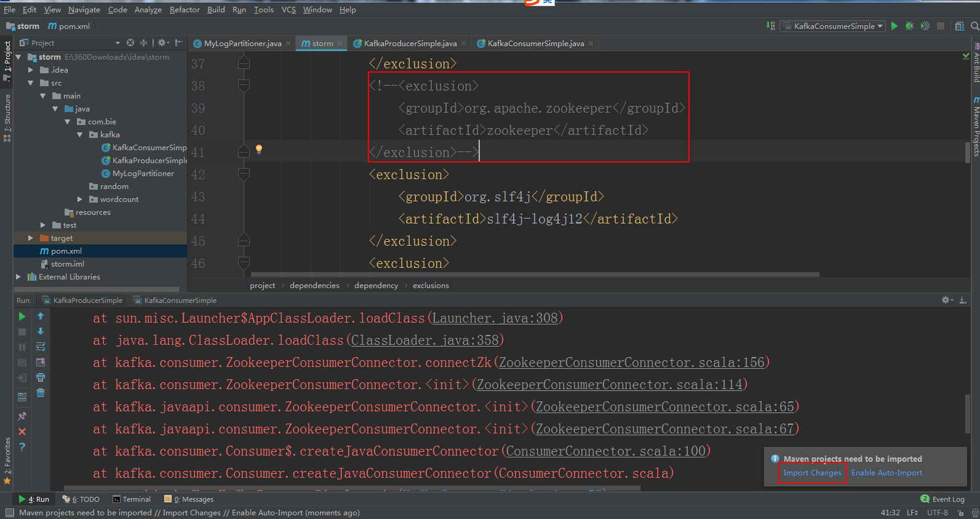This screenshot has width=980, height=519.
Task: Open the VCS menu
Action: [x=289, y=9]
